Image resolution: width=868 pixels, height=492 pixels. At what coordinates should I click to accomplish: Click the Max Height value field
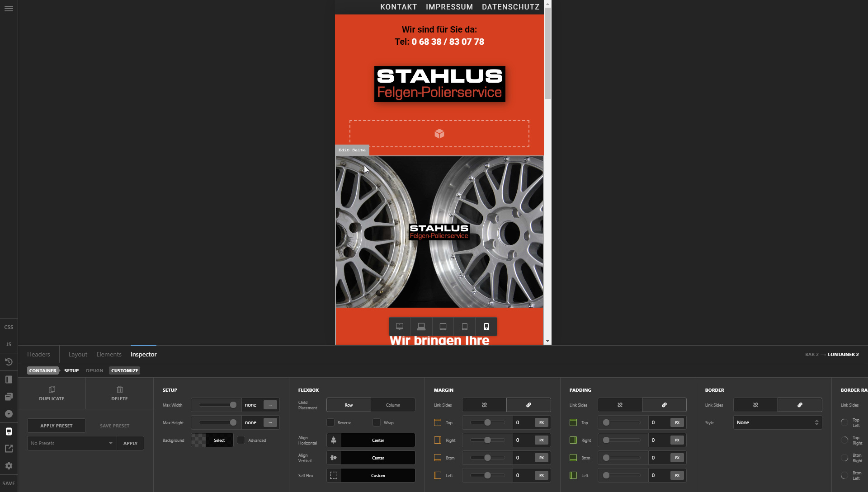click(252, 422)
